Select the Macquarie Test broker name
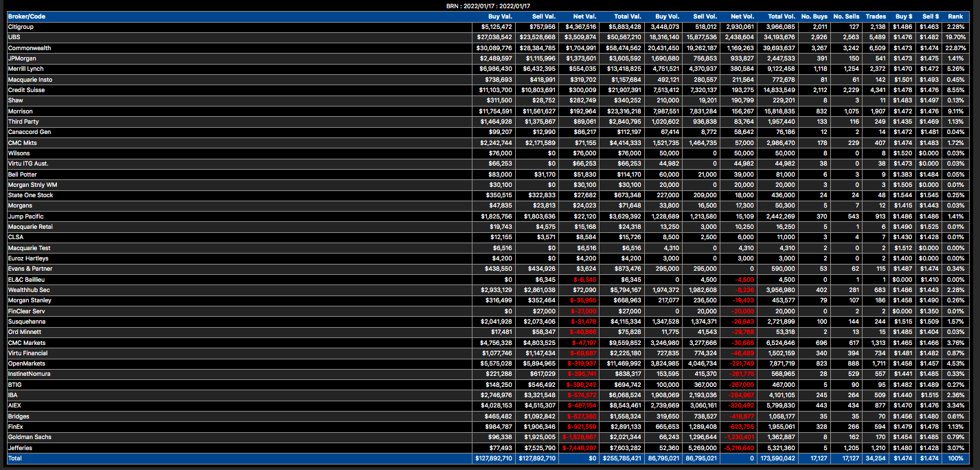The width and height of the screenshot is (980, 470). (x=29, y=248)
